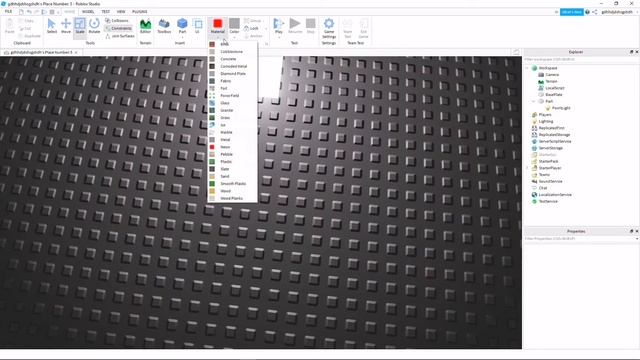640x360 pixels.
Task: Switch to the PLUGINS ribbon tab
Action: tap(140, 11)
